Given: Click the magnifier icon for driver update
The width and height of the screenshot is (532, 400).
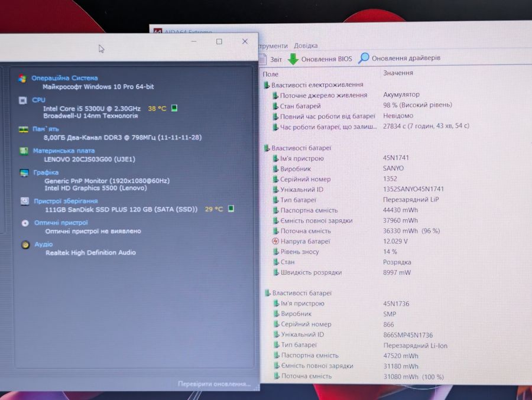Looking at the screenshot, I should coord(364,58).
